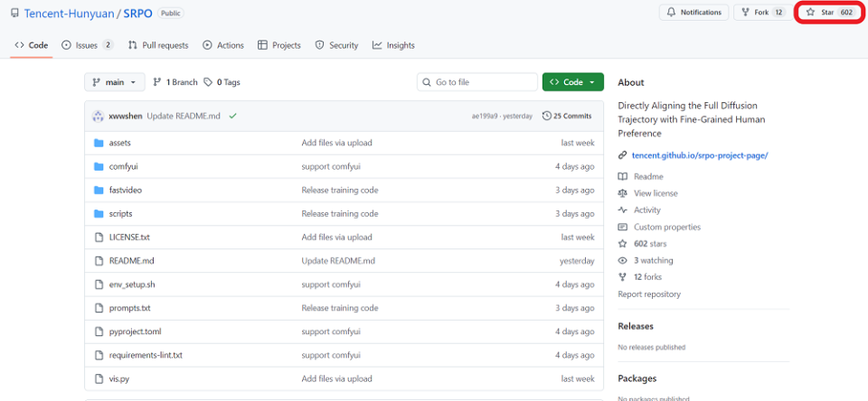The height and width of the screenshot is (401, 868).
Task: Open the Pull requests tab
Action: click(x=158, y=45)
